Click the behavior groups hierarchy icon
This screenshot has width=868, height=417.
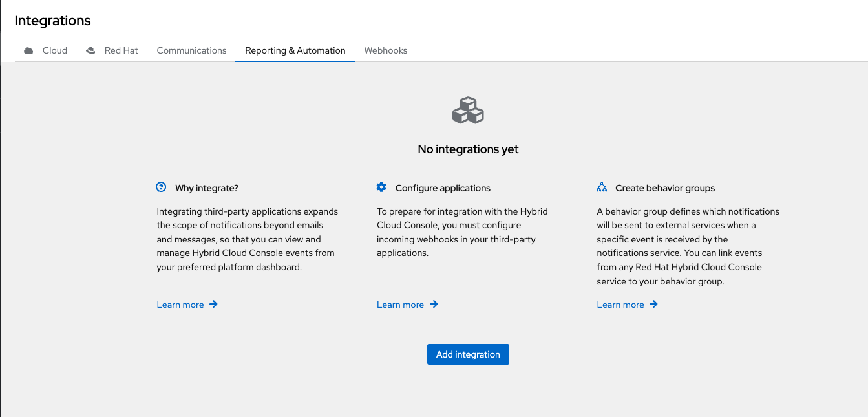pyautogui.click(x=602, y=187)
